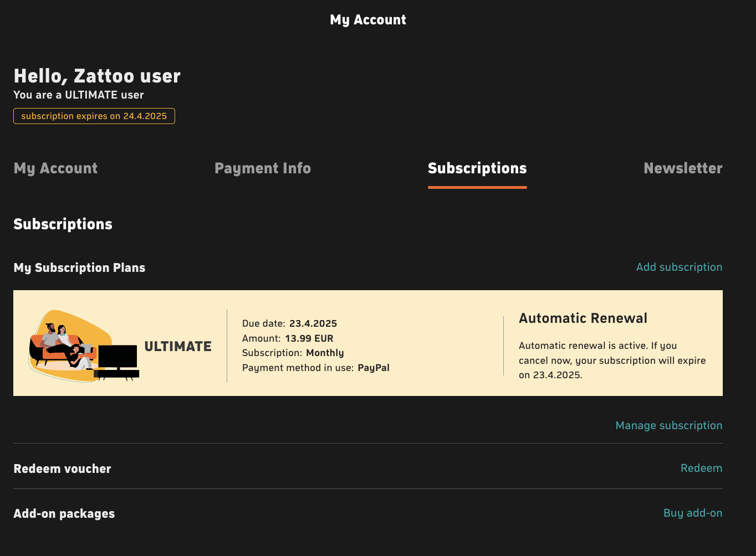Open the Payment Info tab
Viewport: 756px width, 556px height.
(x=263, y=168)
